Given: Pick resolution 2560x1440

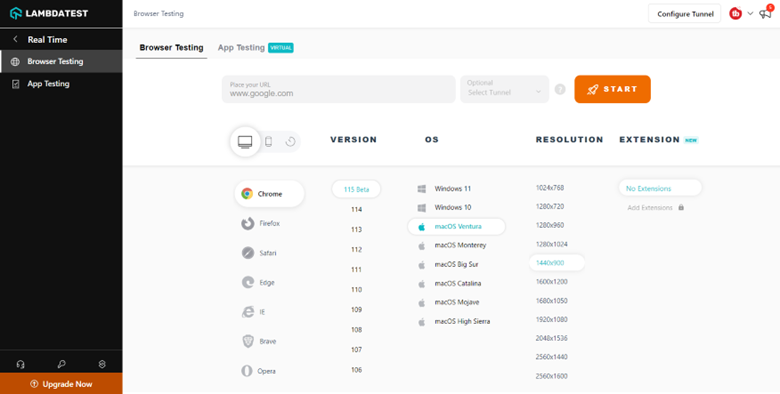Looking at the screenshot, I should point(552,357).
